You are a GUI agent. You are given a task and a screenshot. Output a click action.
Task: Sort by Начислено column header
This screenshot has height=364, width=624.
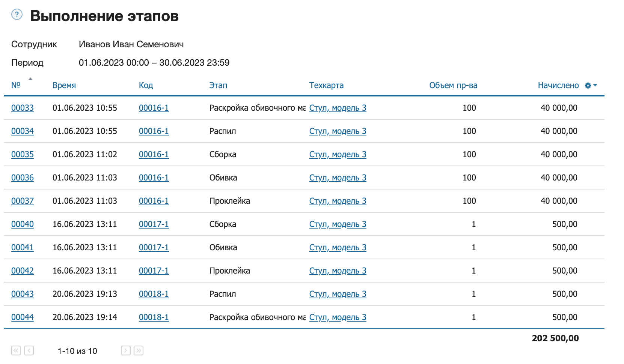tap(558, 85)
